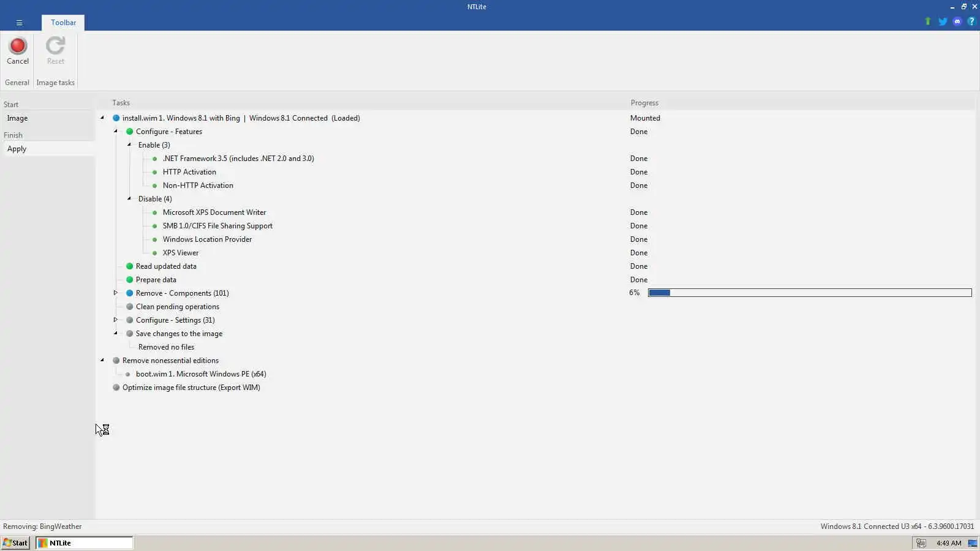
Task: Click the Done status for Prepare data
Action: (x=638, y=280)
